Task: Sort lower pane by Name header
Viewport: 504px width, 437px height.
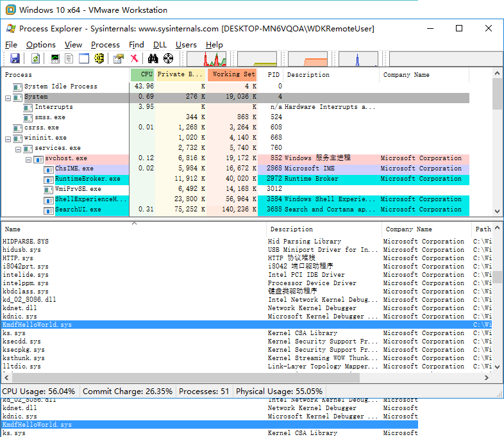Action: 134,229
